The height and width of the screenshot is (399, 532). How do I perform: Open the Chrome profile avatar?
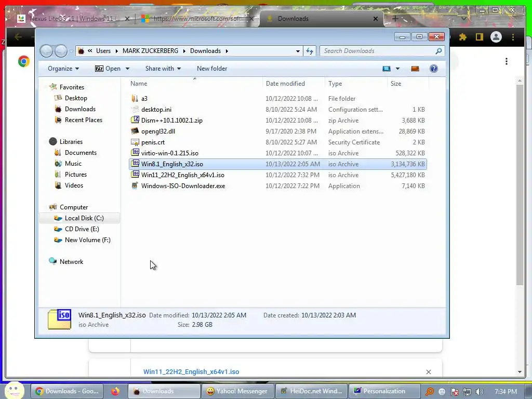point(496,37)
